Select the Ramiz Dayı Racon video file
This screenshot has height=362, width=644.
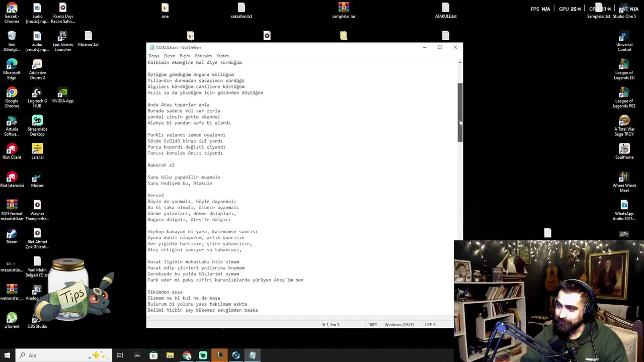point(63,13)
